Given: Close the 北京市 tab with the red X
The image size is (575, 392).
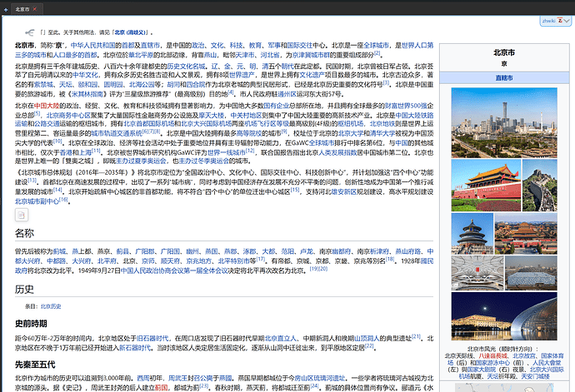Looking at the screenshot, I should tap(35, 9).
